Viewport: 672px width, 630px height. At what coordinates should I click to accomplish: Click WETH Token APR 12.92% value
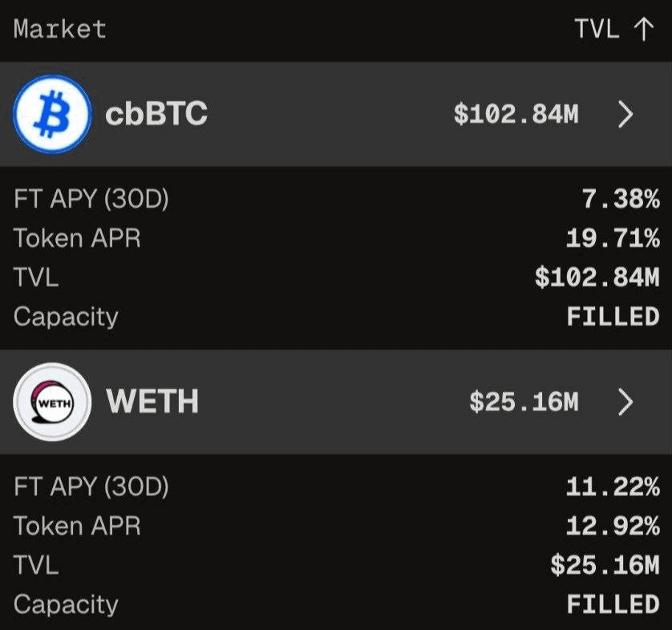tap(612, 526)
